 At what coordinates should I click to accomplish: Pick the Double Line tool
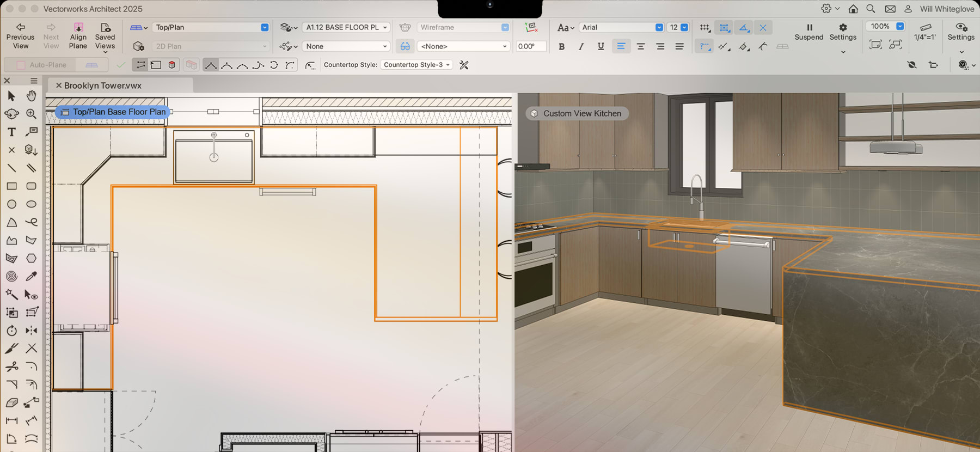[x=32, y=168]
